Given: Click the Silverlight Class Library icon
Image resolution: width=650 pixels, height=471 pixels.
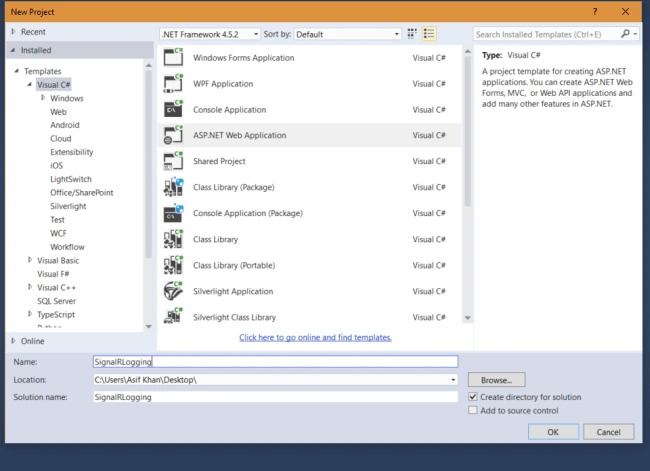Looking at the screenshot, I should 173,317.
